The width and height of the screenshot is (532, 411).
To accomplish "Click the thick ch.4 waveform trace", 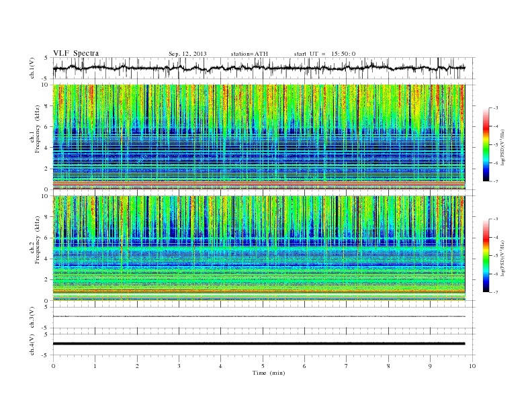I will point(259,344).
